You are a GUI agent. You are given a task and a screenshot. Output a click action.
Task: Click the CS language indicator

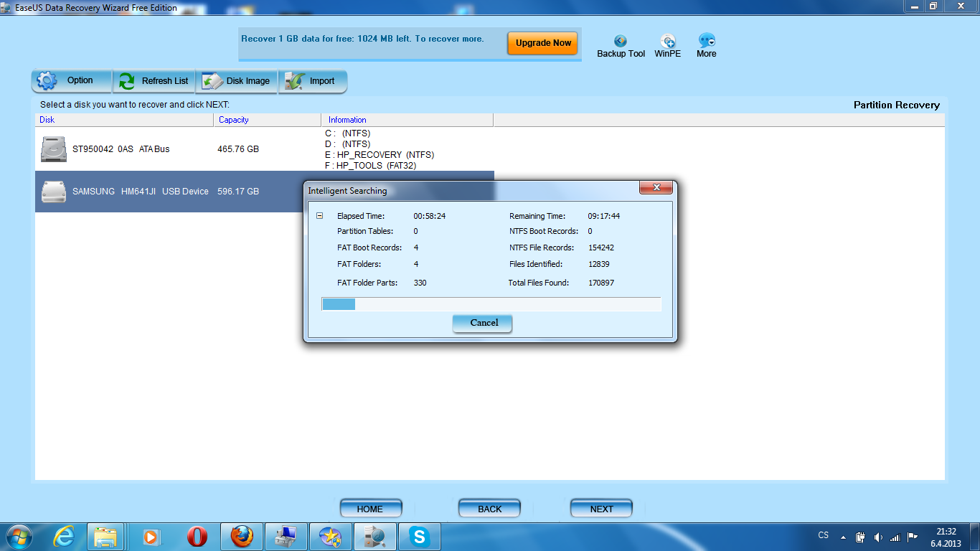[x=824, y=536]
